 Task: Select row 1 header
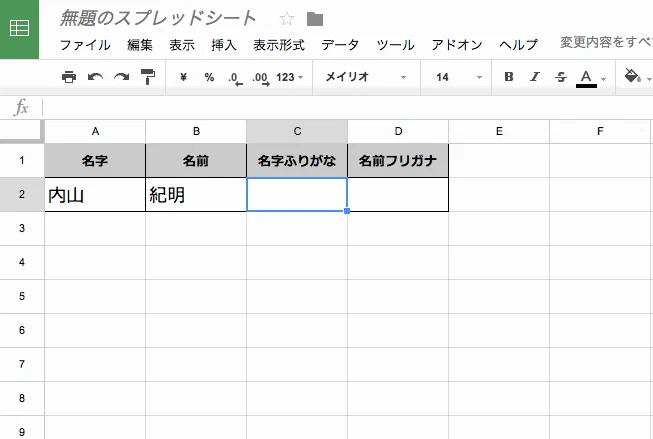pos(22,160)
